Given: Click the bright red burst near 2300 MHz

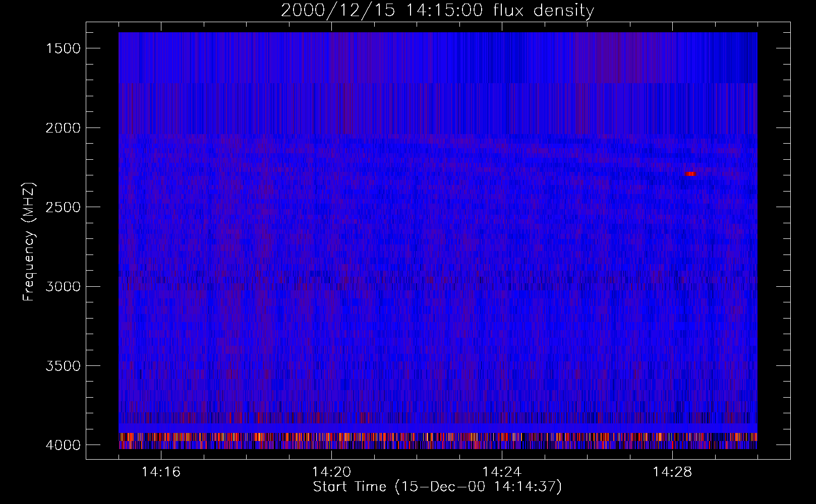Looking at the screenshot, I should click(x=690, y=174).
